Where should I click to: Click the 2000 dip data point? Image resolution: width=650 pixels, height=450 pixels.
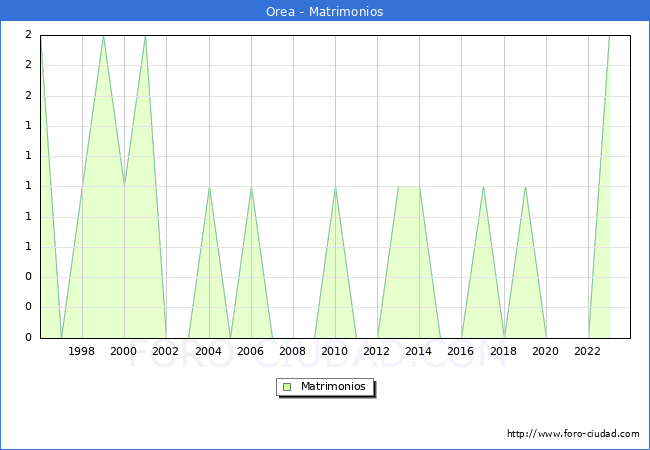point(124,186)
